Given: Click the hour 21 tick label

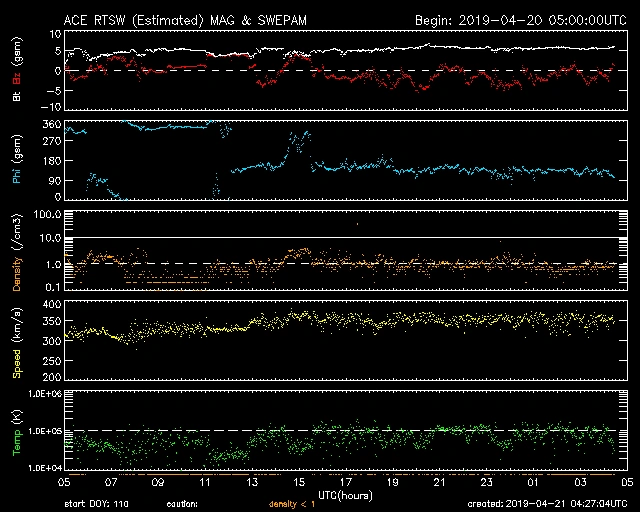Looking at the screenshot, I should pos(440,481).
